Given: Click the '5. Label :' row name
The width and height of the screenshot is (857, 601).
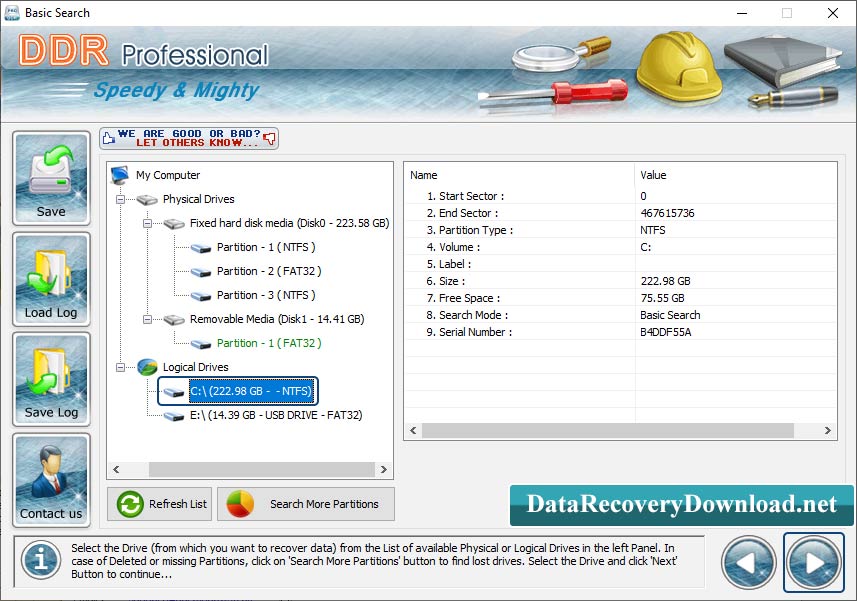Looking at the screenshot, I should pyautogui.click(x=449, y=264).
